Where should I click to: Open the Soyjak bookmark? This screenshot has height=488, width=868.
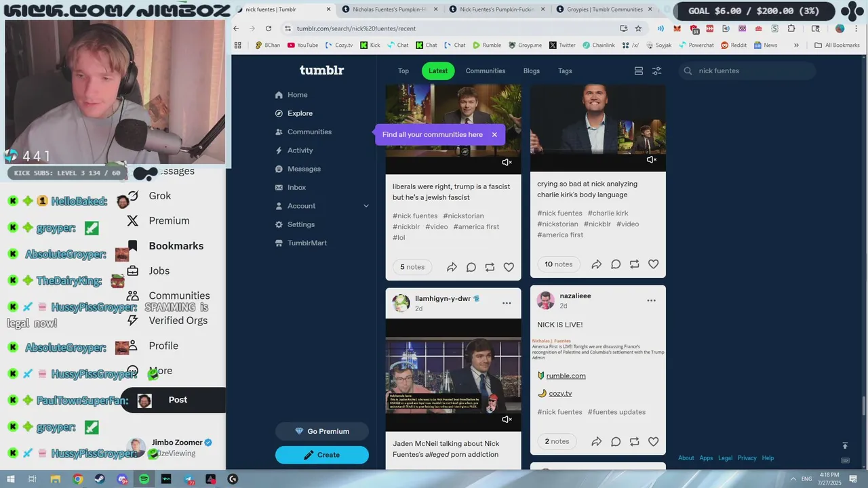click(658, 45)
